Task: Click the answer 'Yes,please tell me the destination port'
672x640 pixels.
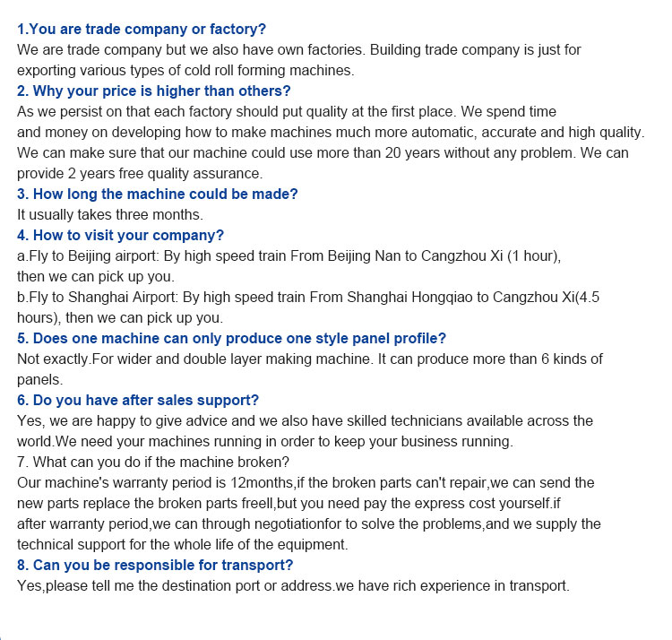Action: [294, 585]
